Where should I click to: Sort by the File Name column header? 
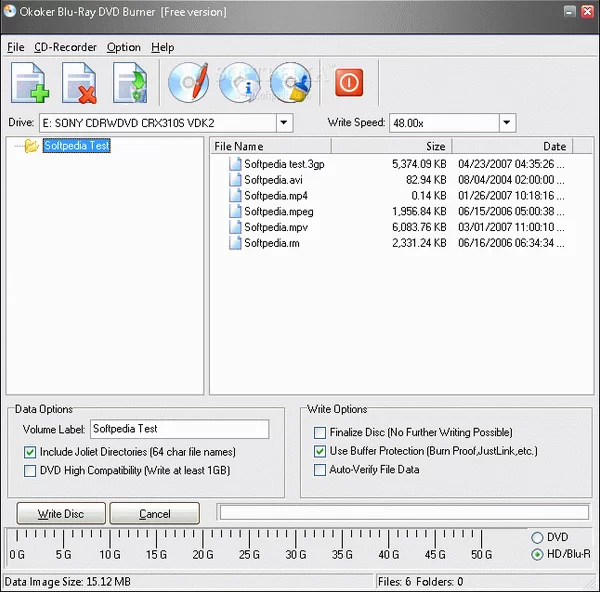click(271, 147)
